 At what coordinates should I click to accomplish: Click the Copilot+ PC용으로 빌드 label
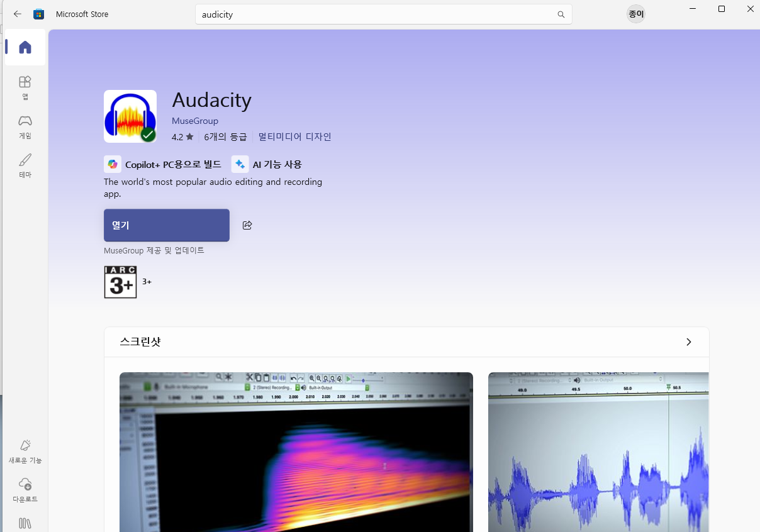pyautogui.click(x=173, y=164)
